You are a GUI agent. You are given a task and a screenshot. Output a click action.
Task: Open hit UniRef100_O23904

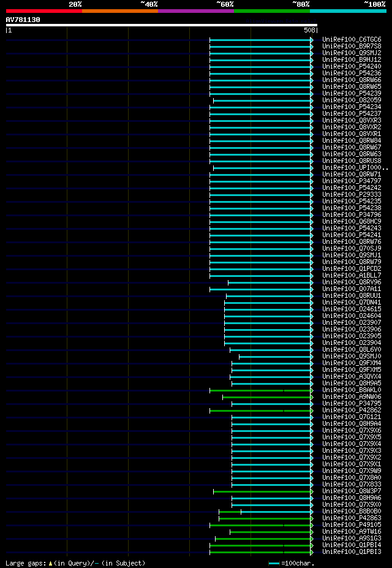pyautogui.click(x=352, y=343)
